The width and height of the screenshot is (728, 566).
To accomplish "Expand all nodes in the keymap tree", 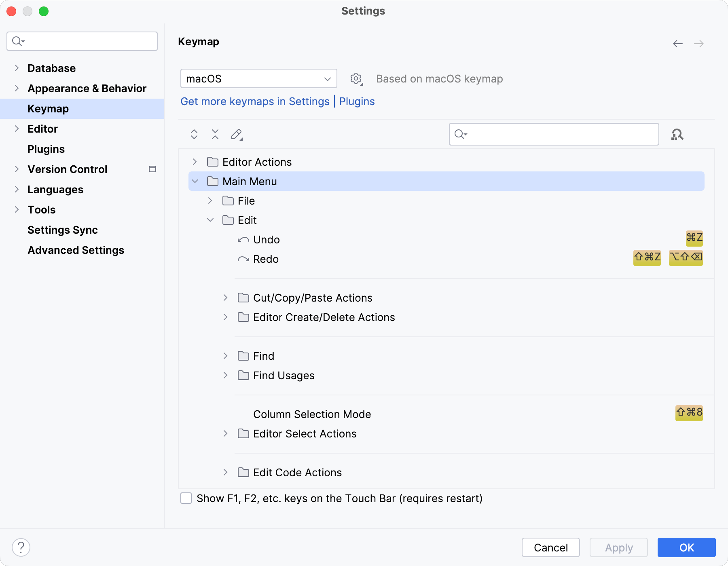I will [194, 134].
